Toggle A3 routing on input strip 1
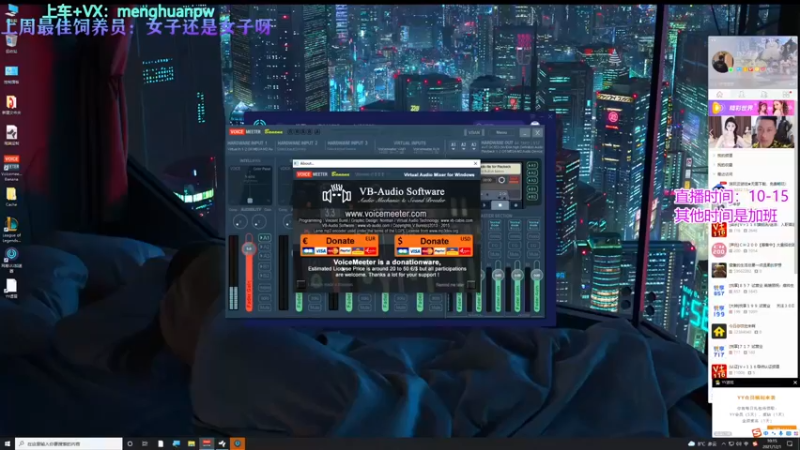Image resolution: width=800 pixels, height=450 pixels. (264, 257)
